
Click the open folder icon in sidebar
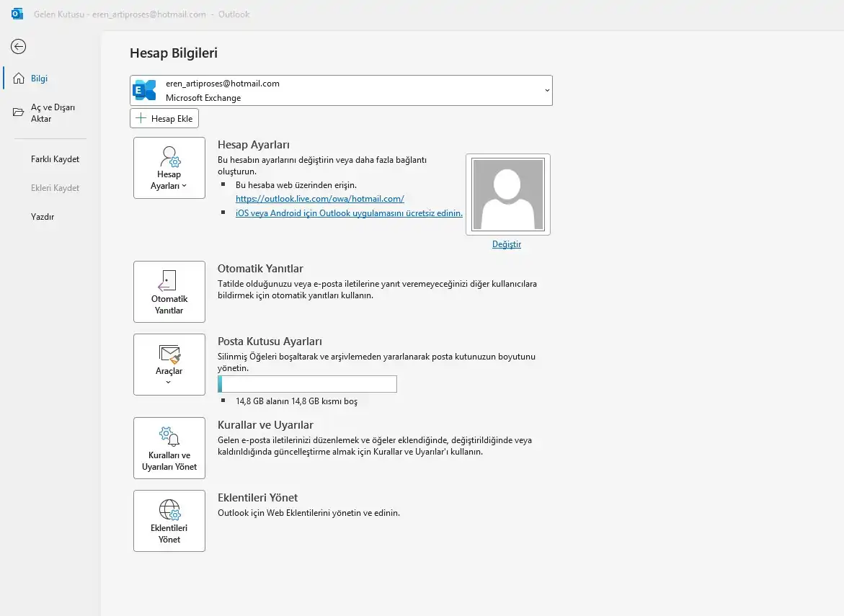(18, 112)
